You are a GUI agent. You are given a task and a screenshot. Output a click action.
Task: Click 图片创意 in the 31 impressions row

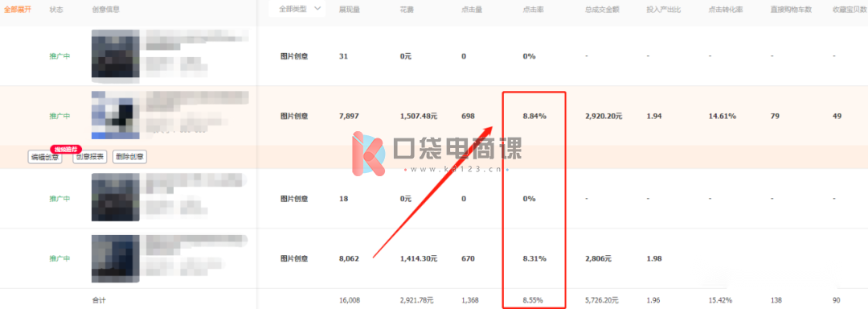(x=294, y=56)
